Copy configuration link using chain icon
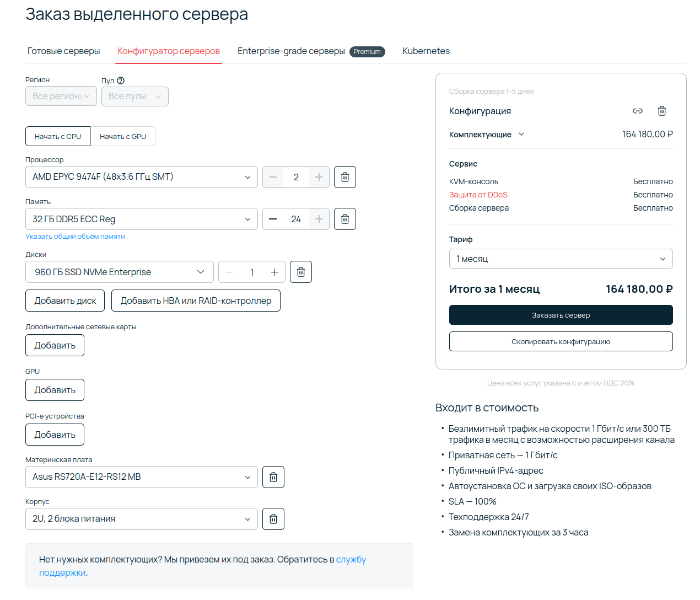Screen dimensions: 700x600 click(638, 111)
